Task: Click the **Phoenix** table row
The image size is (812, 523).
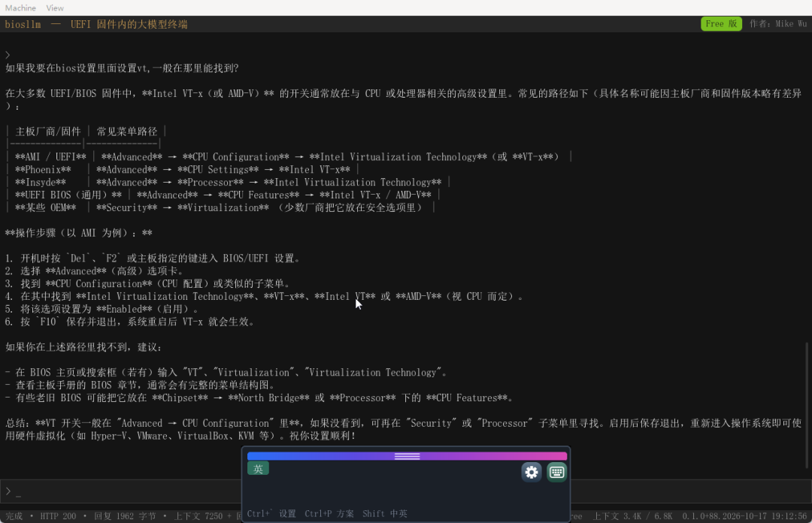Action: (182, 170)
